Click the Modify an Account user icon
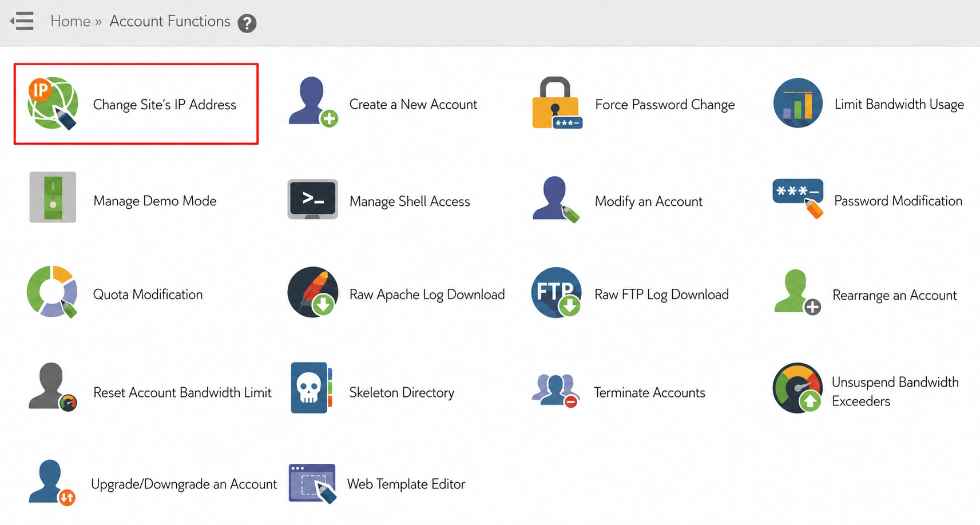980x525 pixels. click(x=556, y=200)
